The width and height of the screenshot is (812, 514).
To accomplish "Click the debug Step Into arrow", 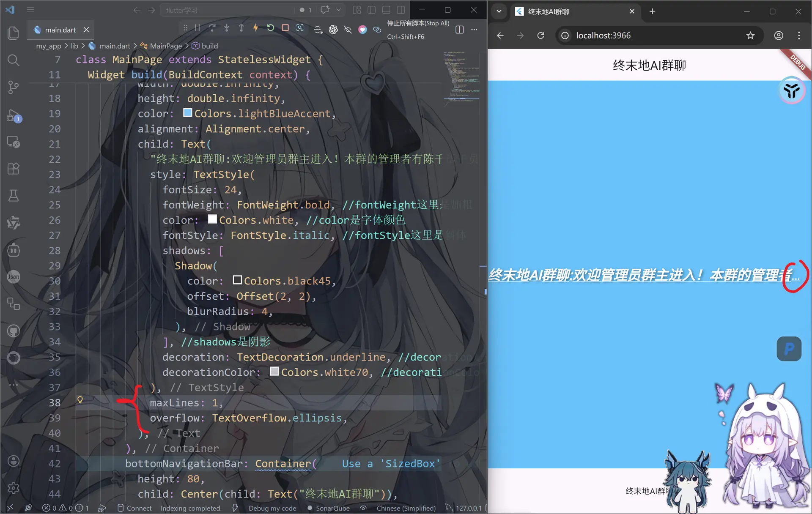I will (x=227, y=28).
